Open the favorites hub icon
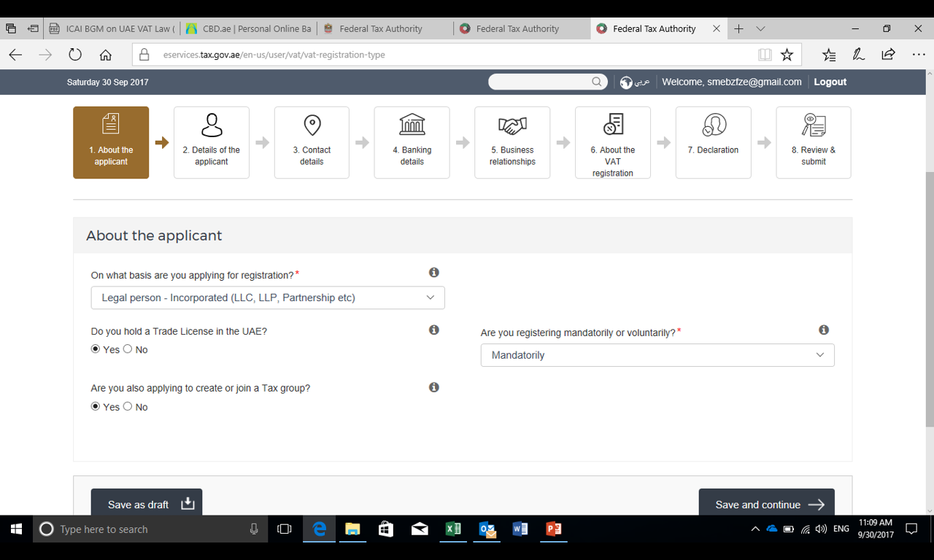 click(x=829, y=55)
